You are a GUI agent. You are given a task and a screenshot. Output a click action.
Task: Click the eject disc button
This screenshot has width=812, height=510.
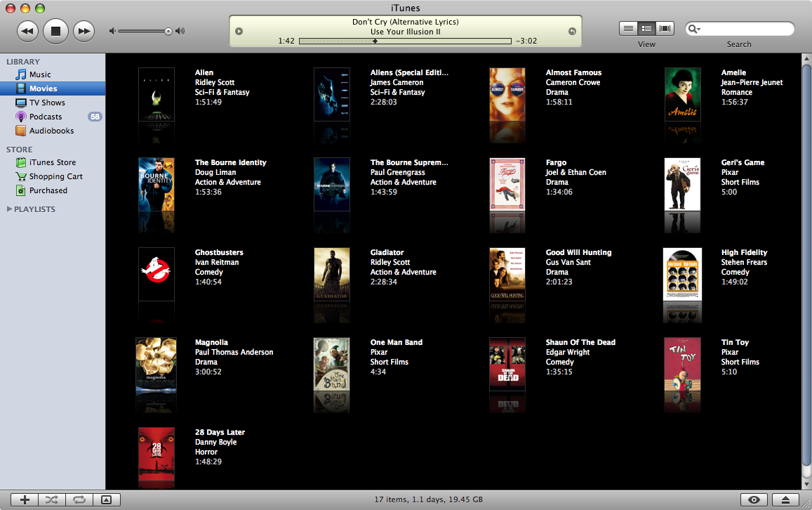coord(785,499)
